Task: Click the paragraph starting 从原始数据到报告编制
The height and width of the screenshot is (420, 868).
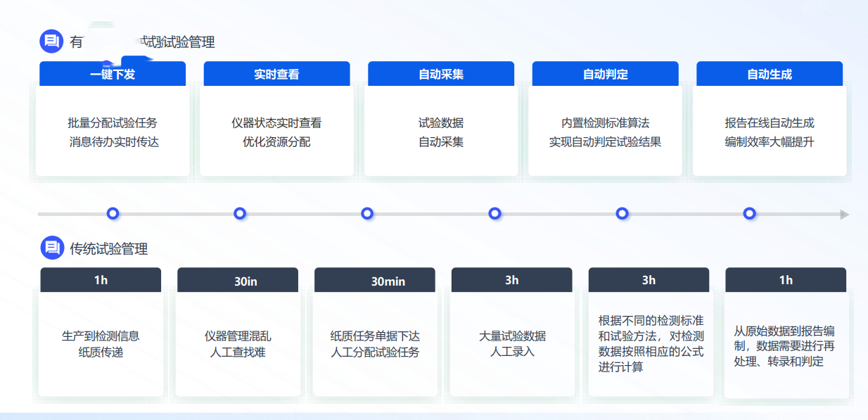Action: point(784,346)
